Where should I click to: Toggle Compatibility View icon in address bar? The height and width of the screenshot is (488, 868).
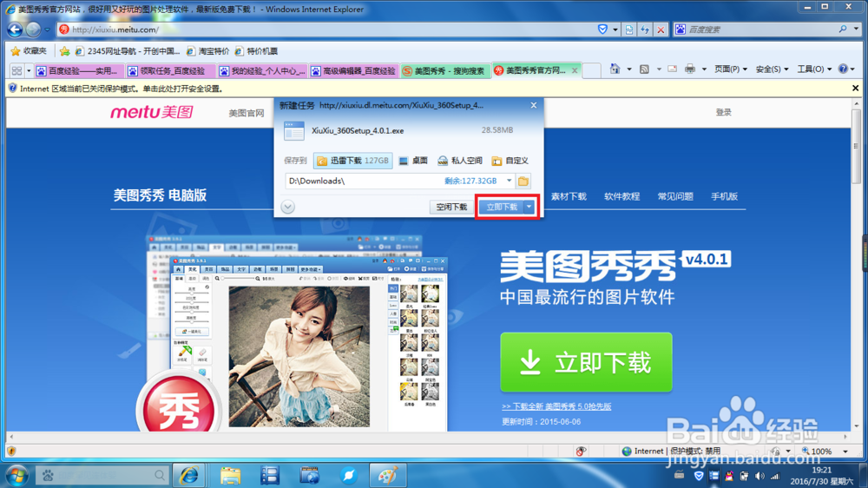click(629, 30)
